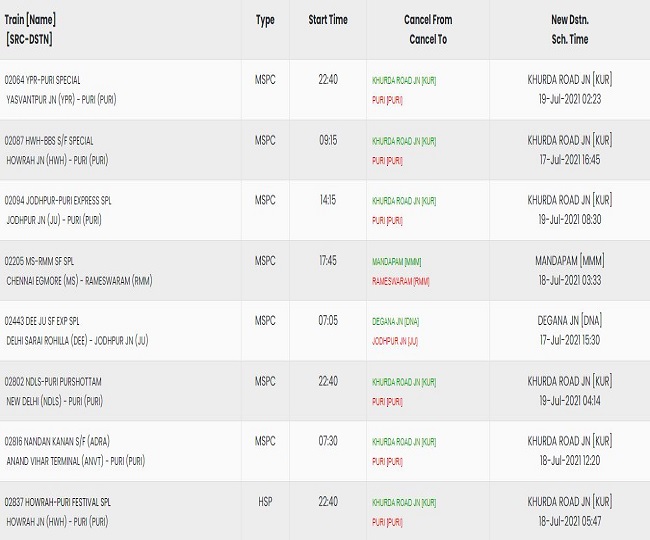Select the 17:45 start time cell
This screenshot has height=540, width=650.
click(327, 260)
